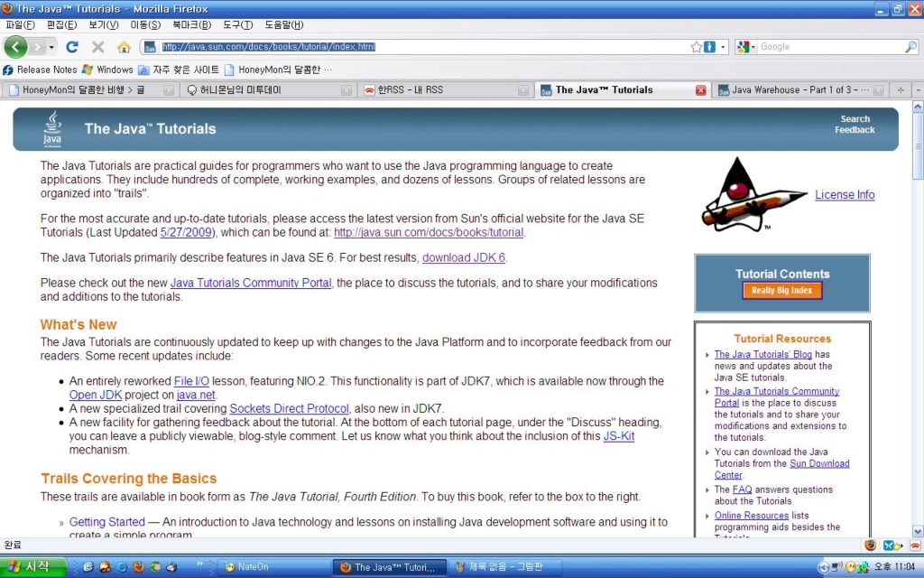The image size is (924, 578).
Task: Open the Online Resources link
Action: pyautogui.click(x=752, y=516)
